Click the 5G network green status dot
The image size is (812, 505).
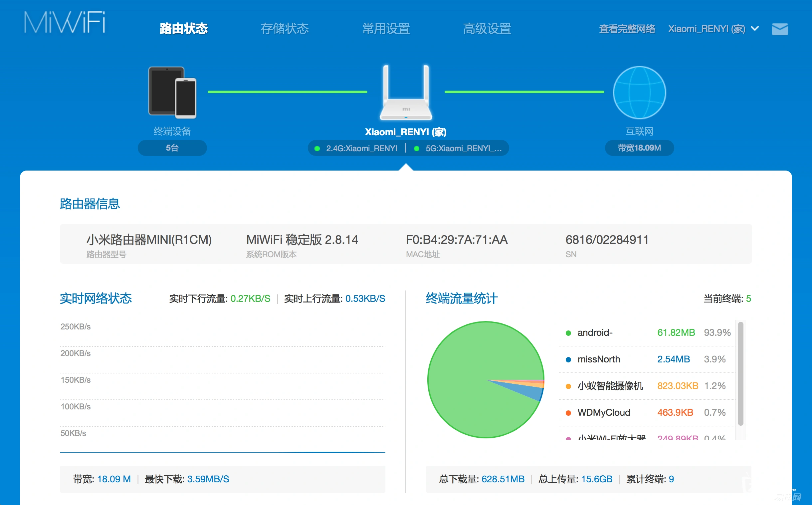(x=416, y=149)
